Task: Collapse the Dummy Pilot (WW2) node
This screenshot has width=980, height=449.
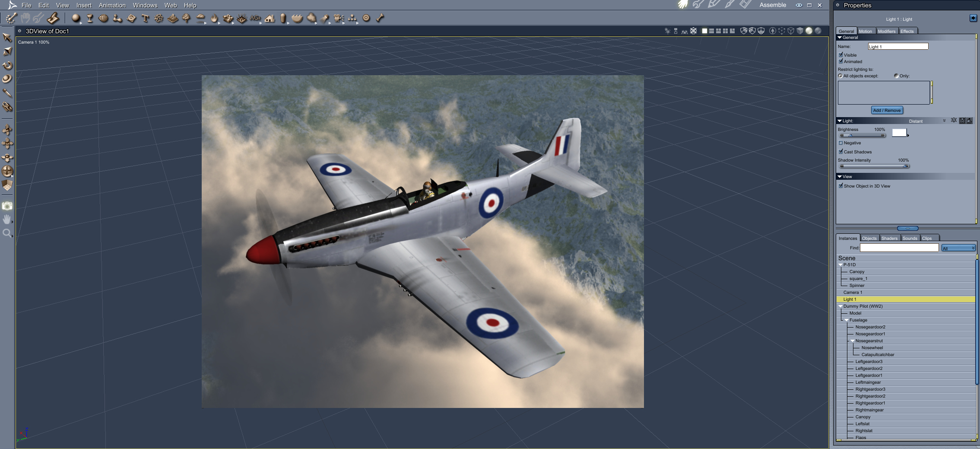Action: coord(840,306)
